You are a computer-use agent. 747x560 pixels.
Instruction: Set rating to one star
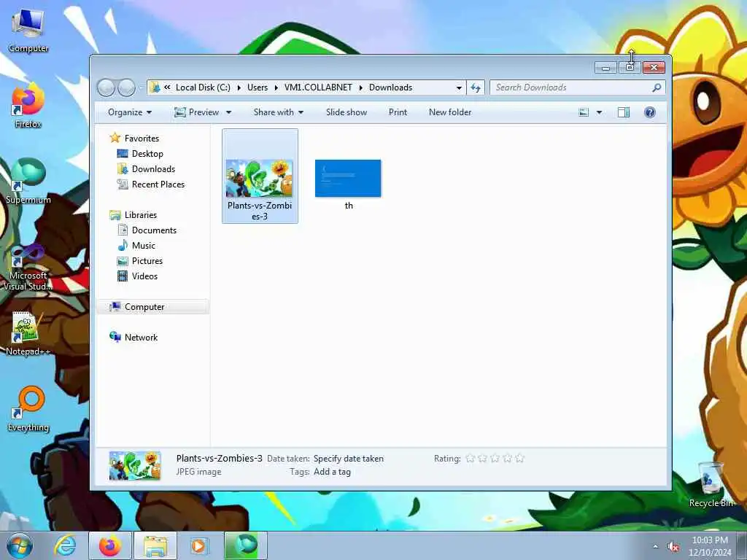point(471,458)
